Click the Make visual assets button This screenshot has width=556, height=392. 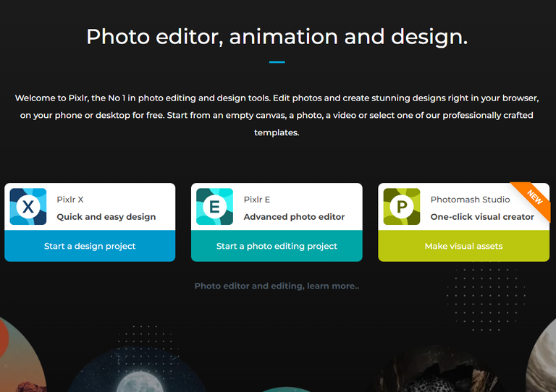pos(464,246)
